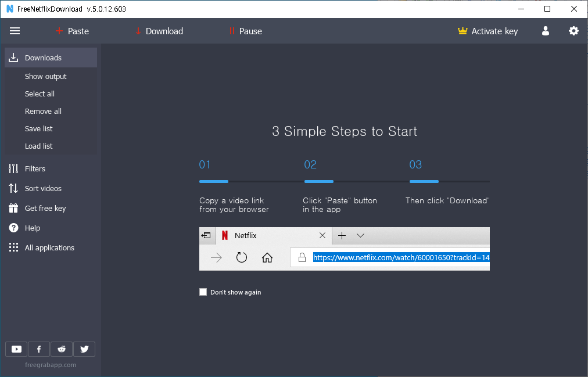Screen dimensions: 588x377
Task: Click Show output
Action: [x=45, y=77]
